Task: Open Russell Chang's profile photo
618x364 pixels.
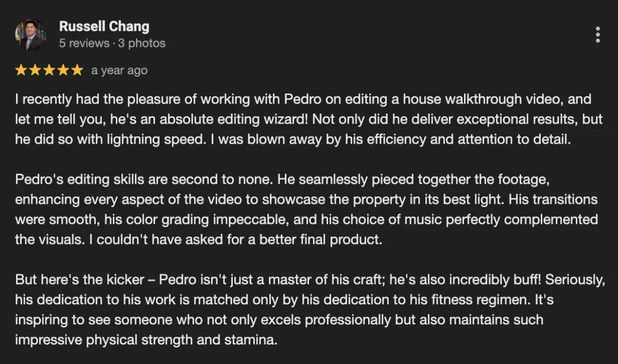Action: pos(30,34)
